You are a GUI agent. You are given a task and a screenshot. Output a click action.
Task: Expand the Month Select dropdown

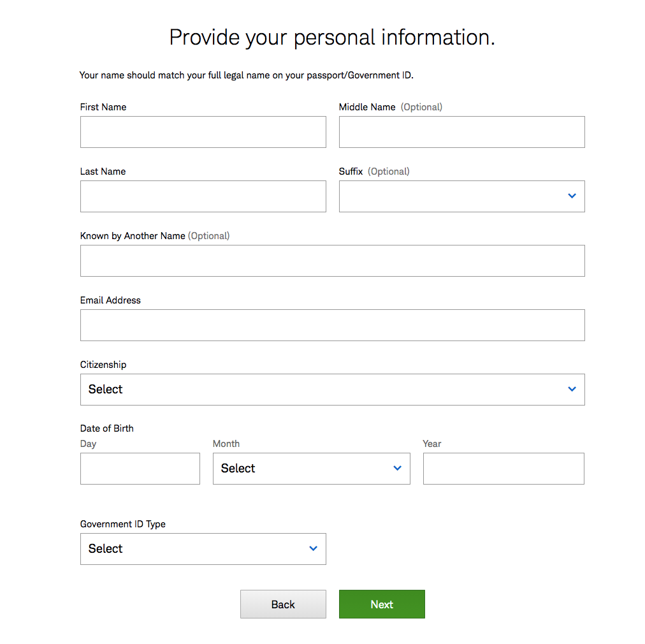pos(311,468)
